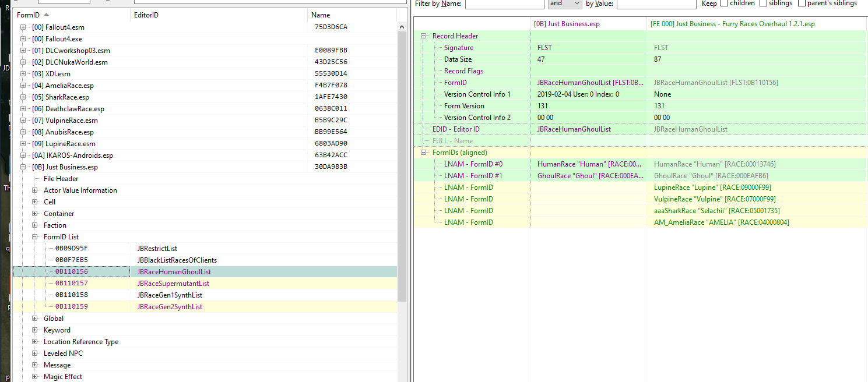
Task: Expand the Message group
Action: tap(35, 365)
